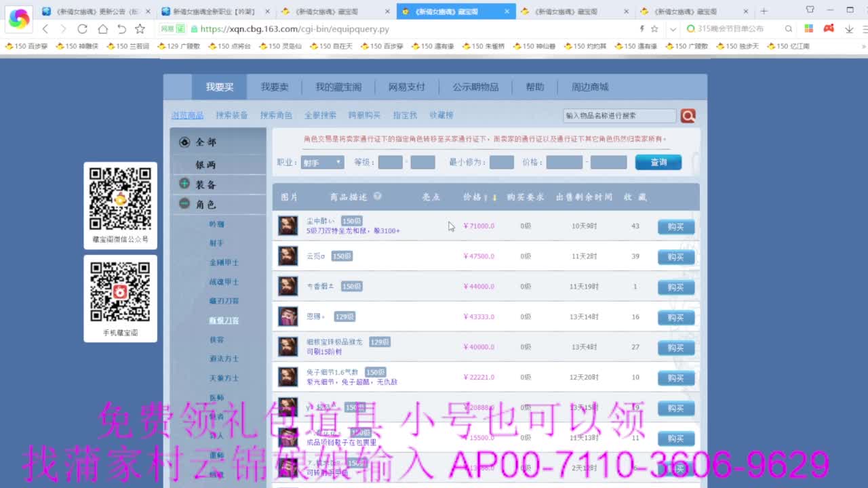The image size is (868, 488).
Task: Open 我的藏宝阁 tab
Action: point(338,87)
